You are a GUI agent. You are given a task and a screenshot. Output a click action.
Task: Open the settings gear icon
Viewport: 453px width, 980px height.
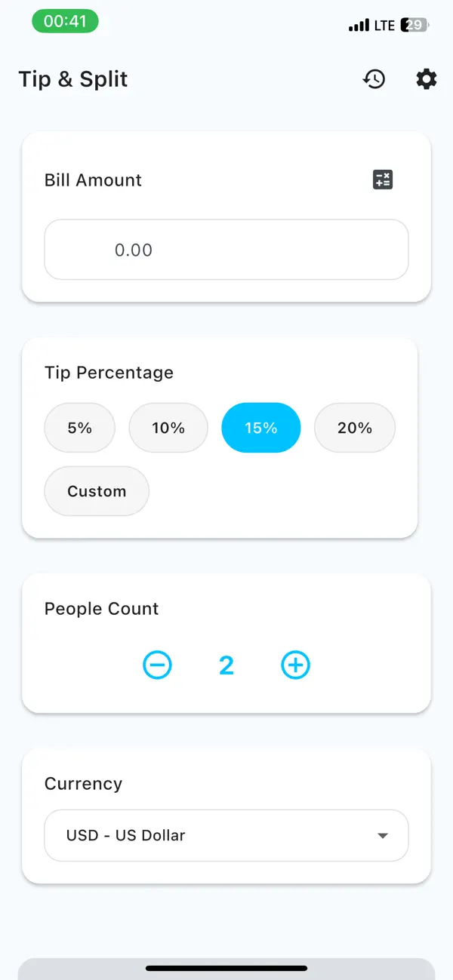[426, 78]
